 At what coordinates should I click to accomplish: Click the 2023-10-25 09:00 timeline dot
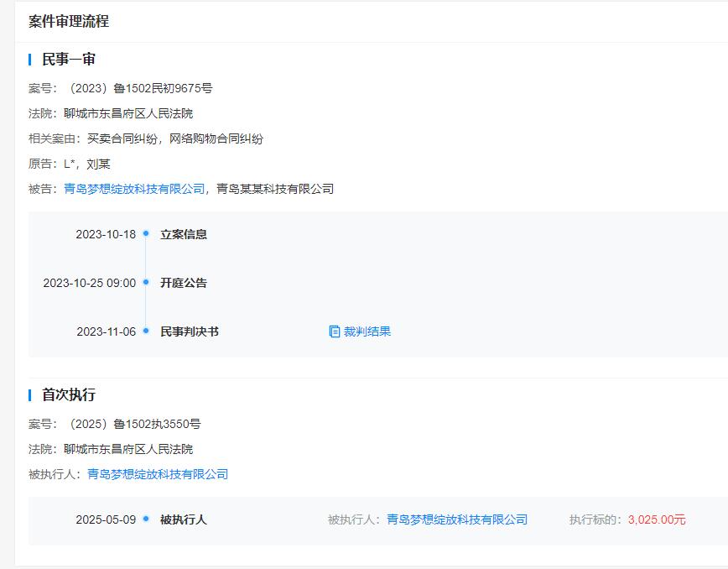click(x=146, y=282)
